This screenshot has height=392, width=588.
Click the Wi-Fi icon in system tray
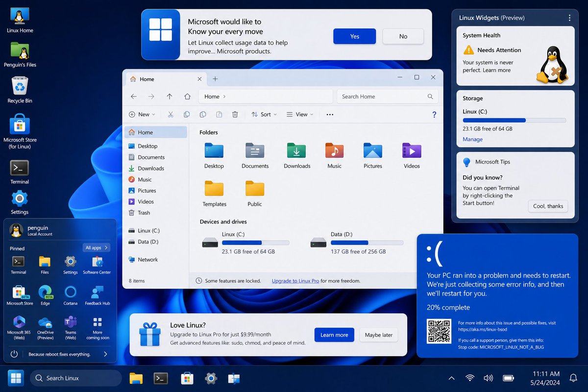pyautogui.click(x=470, y=378)
